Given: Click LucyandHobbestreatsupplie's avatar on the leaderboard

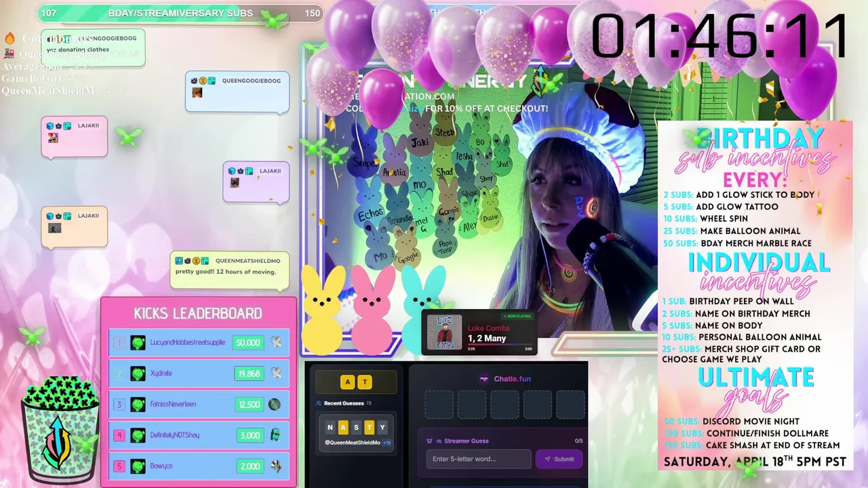Looking at the screenshot, I should (x=138, y=342).
